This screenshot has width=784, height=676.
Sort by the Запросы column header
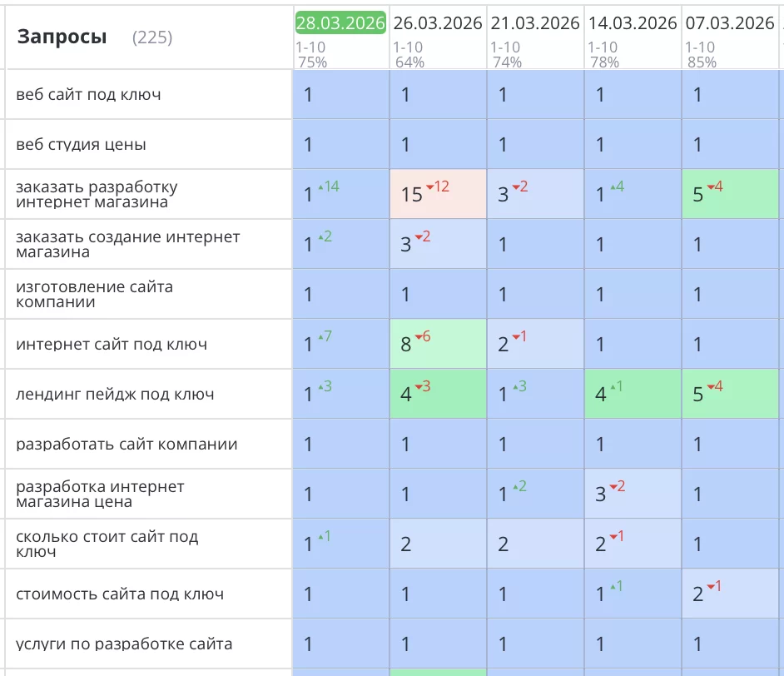62,37
